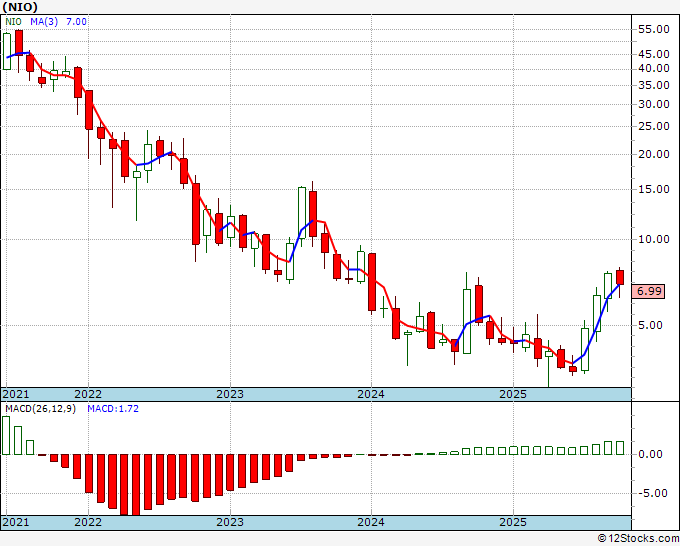Click the 2021 marker on MACD timeline
This screenshot has width=680, height=546.
click(16, 522)
